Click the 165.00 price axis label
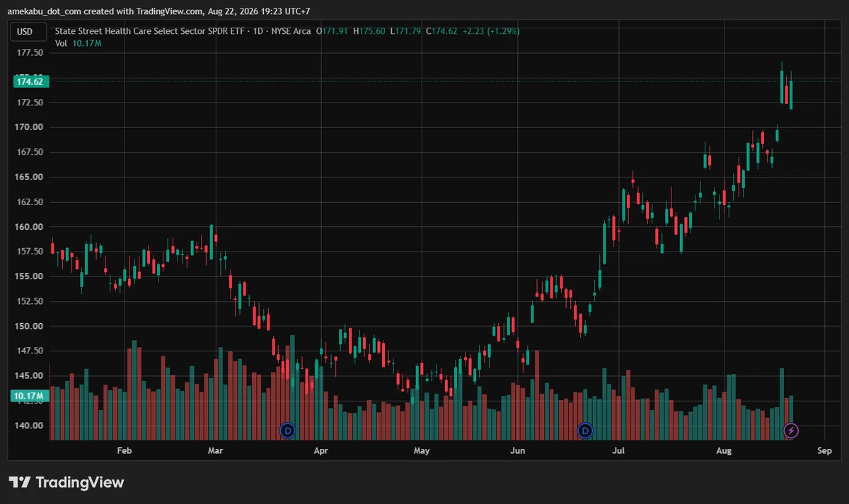Image resolution: width=849 pixels, height=504 pixels. click(29, 177)
